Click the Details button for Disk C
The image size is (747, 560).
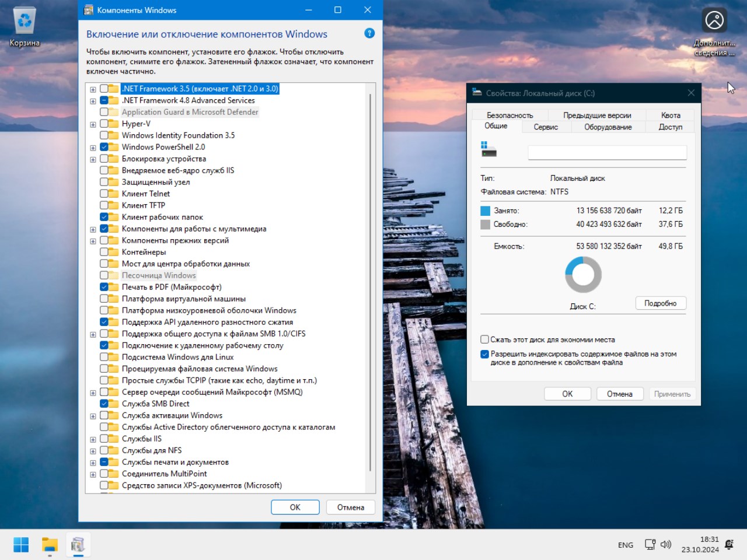(660, 303)
